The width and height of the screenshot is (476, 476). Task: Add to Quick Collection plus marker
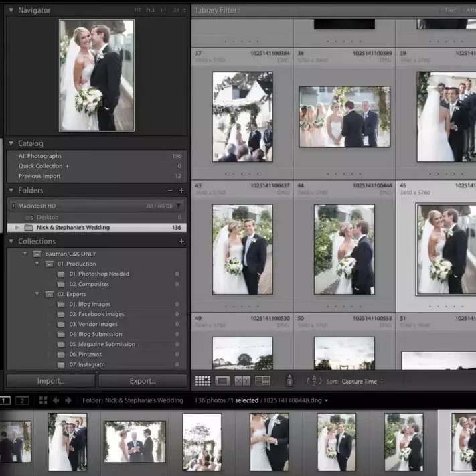68,166
